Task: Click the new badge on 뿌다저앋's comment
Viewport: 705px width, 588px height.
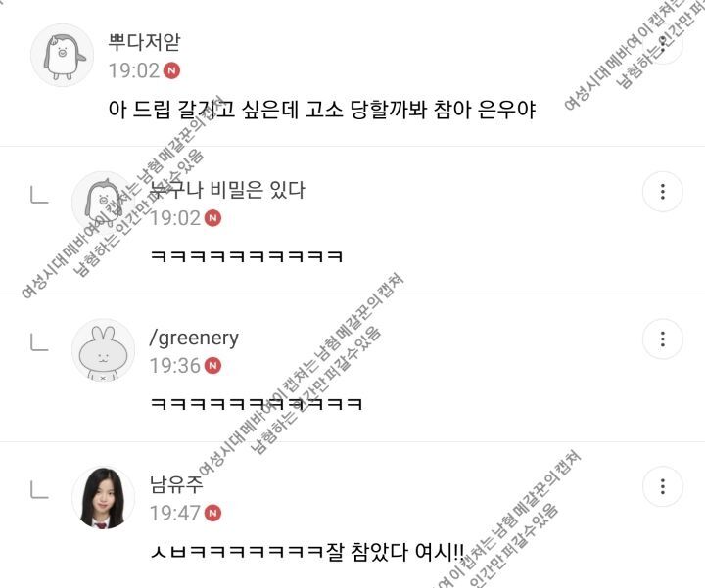Action: 171,70
